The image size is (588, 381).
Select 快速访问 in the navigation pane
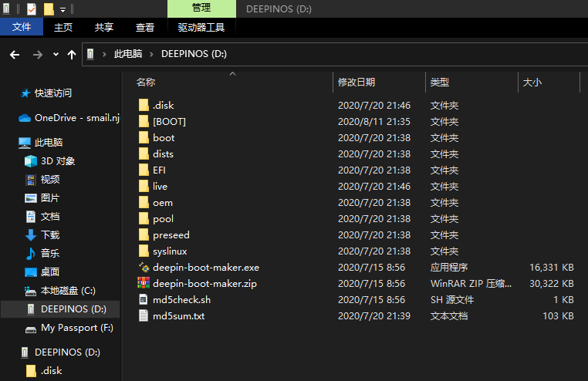point(53,93)
